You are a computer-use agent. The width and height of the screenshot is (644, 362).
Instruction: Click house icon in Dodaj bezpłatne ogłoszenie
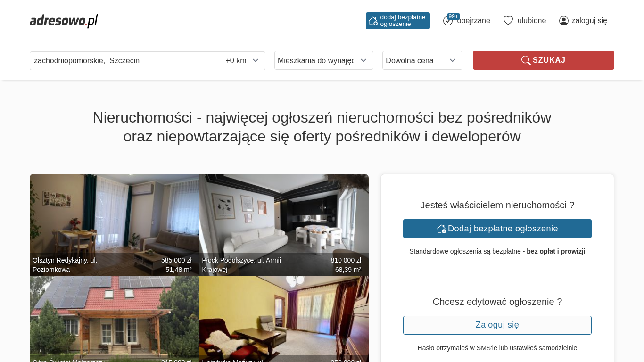(441, 229)
